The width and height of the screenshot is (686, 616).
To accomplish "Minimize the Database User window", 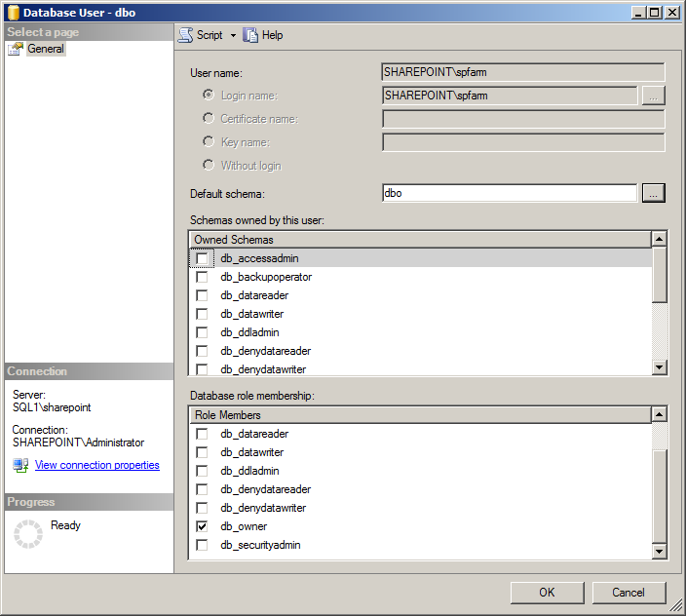I will tap(639, 13).
